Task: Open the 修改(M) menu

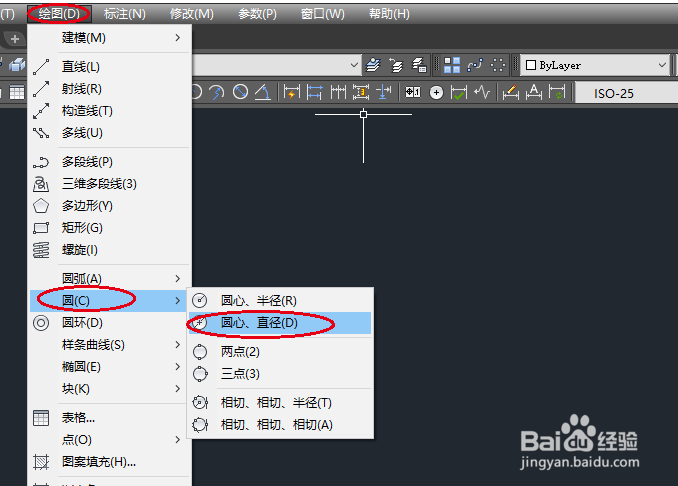Action: pos(192,14)
